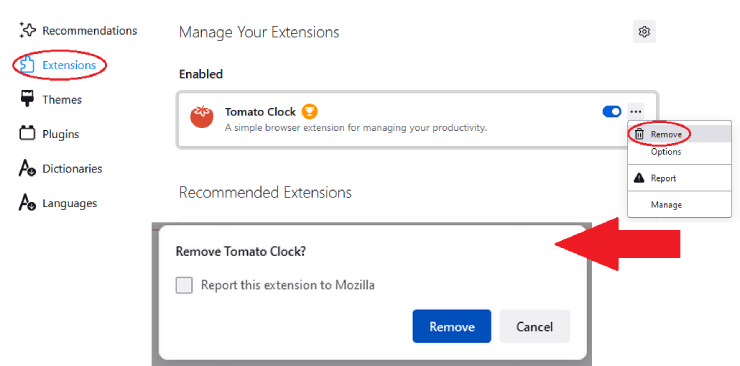This screenshot has width=740, height=366.
Task: Confirm with the blue Remove button
Action: click(x=452, y=326)
